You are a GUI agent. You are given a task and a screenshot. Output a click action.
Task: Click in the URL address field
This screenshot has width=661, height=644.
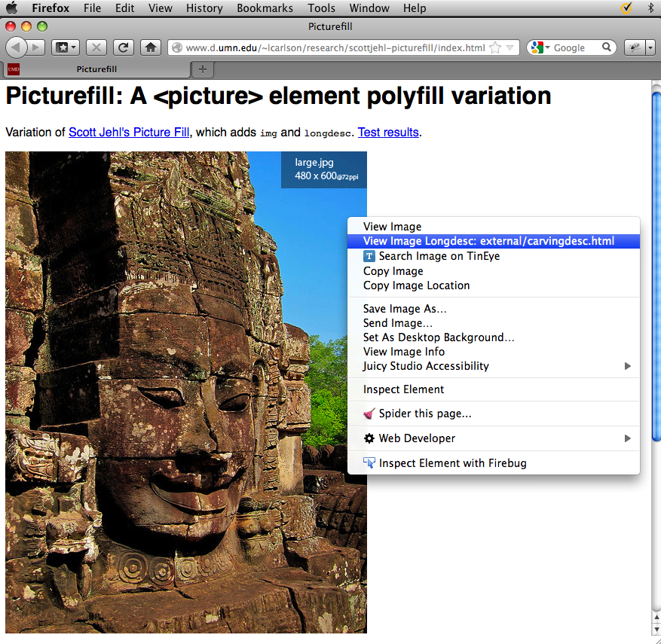(x=332, y=47)
